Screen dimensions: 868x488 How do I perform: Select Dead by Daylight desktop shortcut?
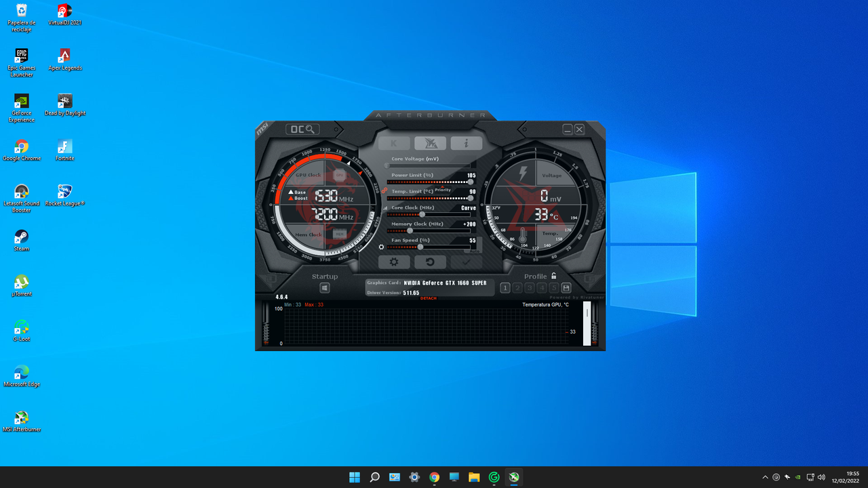pyautogui.click(x=64, y=105)
